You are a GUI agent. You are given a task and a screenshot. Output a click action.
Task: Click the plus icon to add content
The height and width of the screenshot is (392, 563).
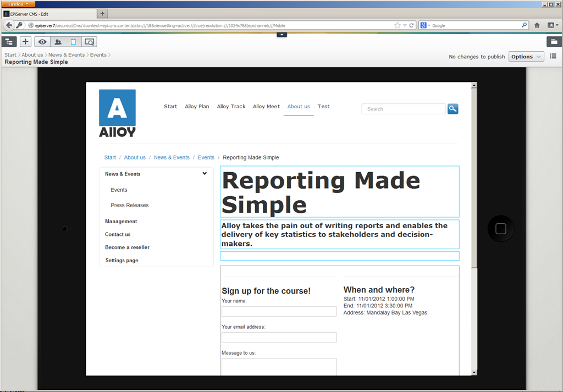pos(25,42)
